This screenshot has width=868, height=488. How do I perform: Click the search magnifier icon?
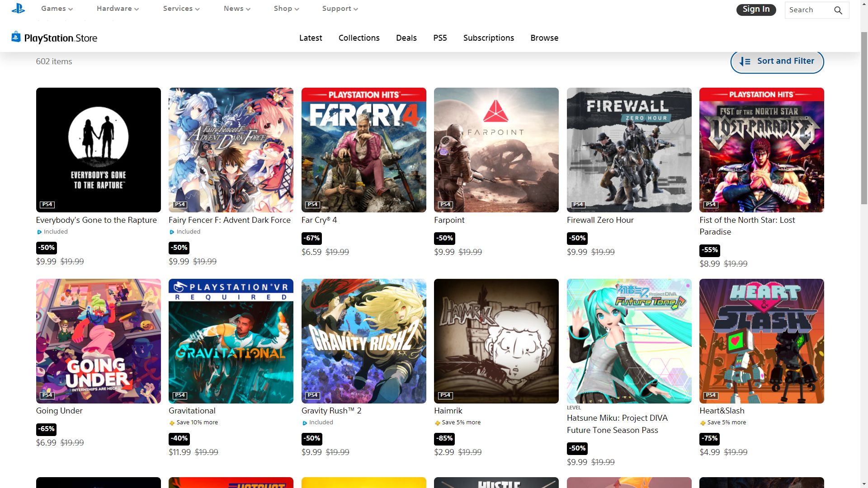point(838,10)
